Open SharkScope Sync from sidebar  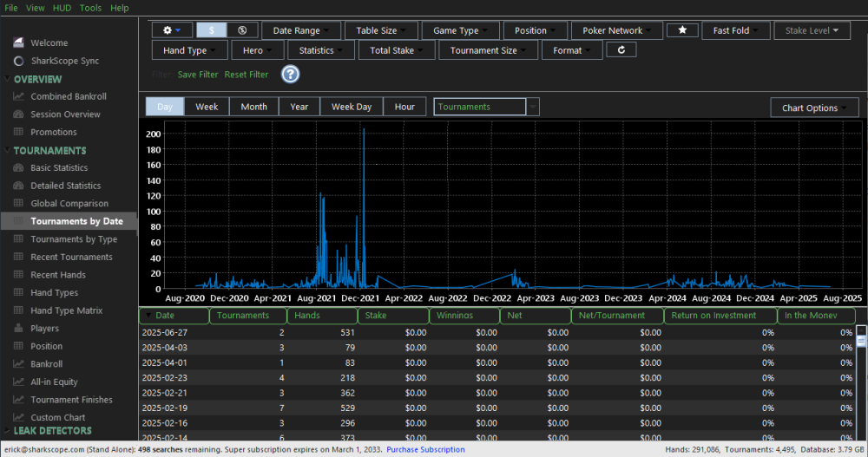[64, 61]
